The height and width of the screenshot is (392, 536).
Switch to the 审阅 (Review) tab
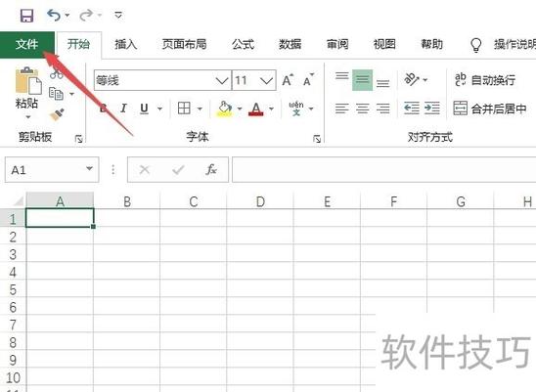coord(337,44)
